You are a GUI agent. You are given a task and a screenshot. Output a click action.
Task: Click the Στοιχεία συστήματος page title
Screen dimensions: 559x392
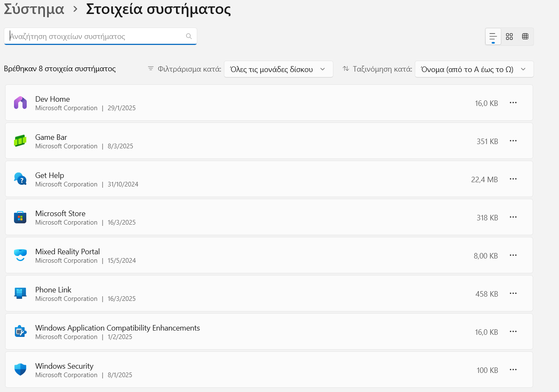click(159, 9)
